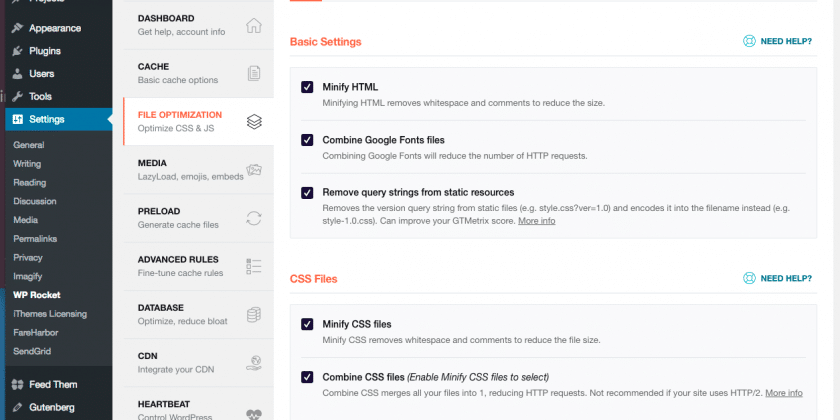
Task: Click the Preload refresh arrows icon
Action: click(254, 218)
